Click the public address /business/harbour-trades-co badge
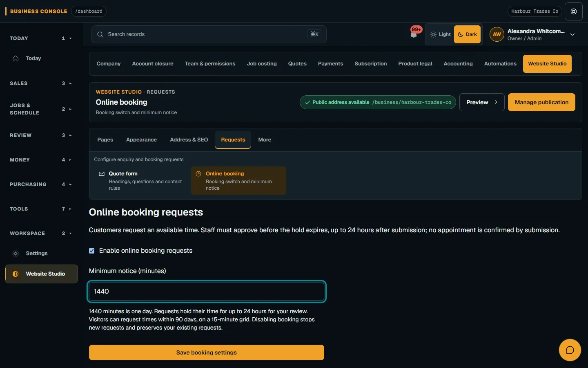The height and width of the screenshot is (368, 588). point(378,102)
